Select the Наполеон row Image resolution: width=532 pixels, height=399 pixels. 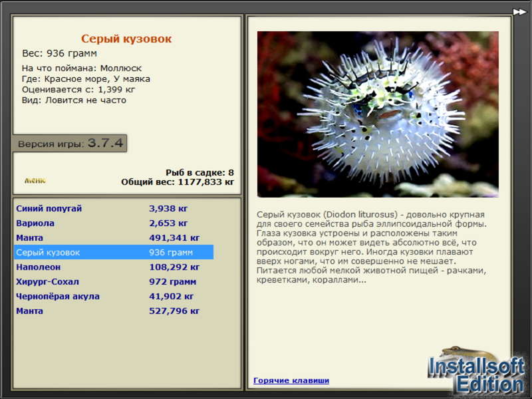[114, 267]
